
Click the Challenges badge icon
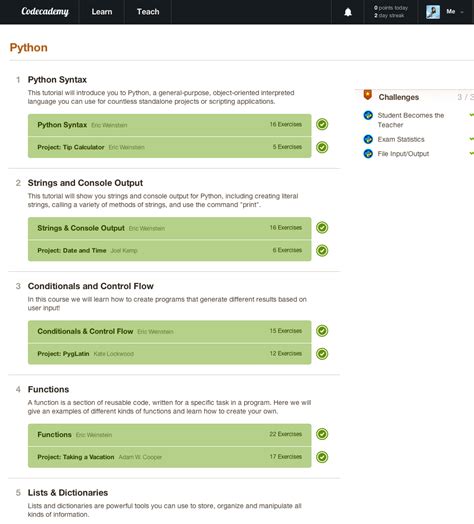(x=368, y=95)
